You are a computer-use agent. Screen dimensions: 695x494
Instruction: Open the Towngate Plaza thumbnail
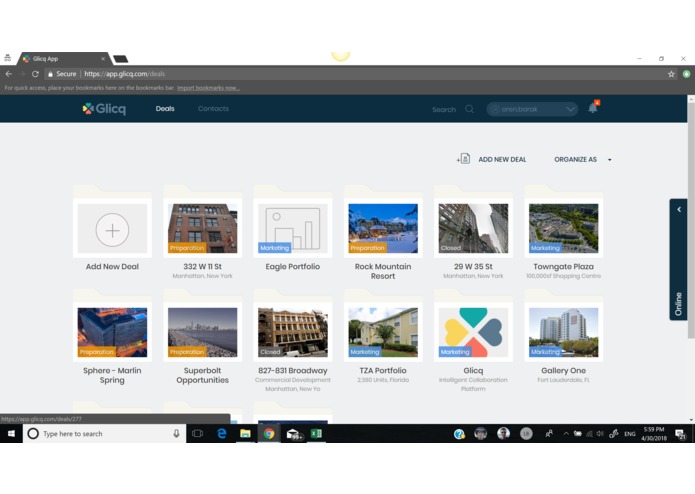click(563, 229)
